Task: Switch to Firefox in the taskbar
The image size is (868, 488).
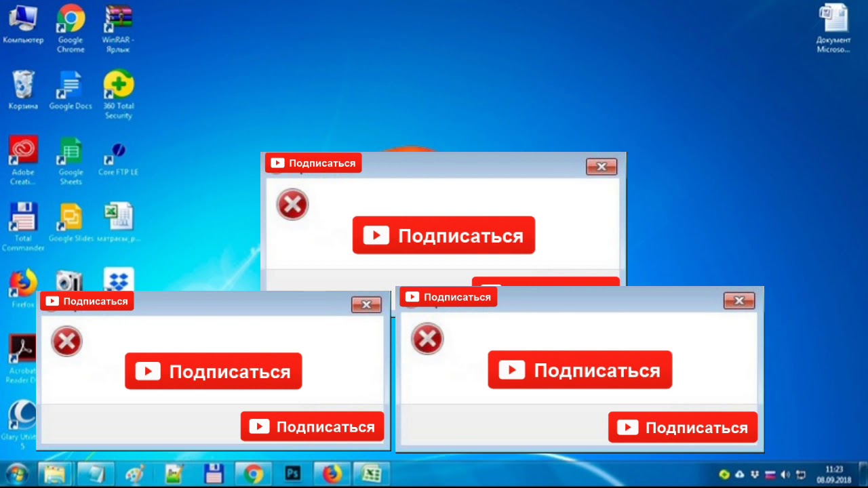Action: pyautogui.click(x=332, y=473)
